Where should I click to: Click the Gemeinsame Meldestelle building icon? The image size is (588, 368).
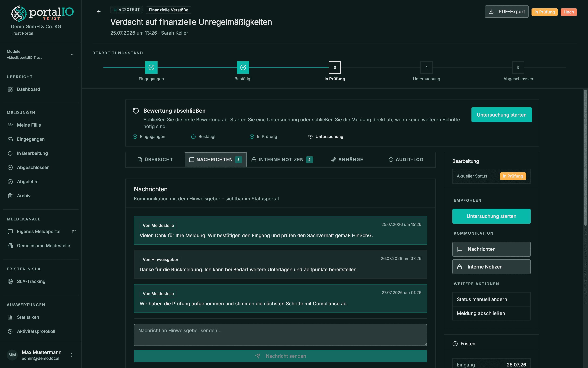click(x=10, y=246)
